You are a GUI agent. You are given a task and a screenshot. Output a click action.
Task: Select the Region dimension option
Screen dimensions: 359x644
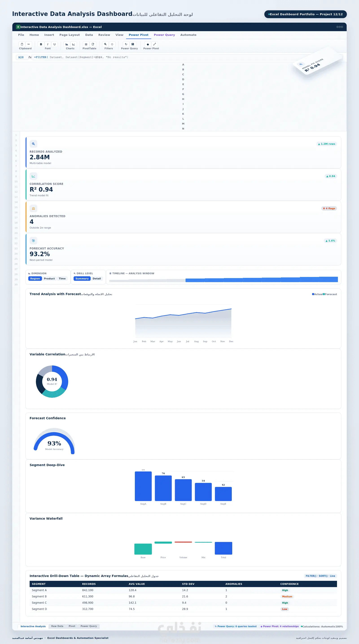pos(35,279)
